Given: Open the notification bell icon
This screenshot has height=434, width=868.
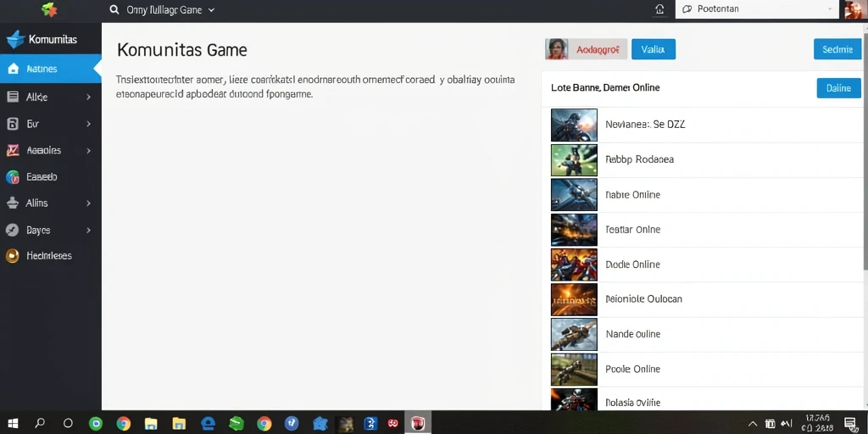Looking at the screenshot, I should point(659,8).
